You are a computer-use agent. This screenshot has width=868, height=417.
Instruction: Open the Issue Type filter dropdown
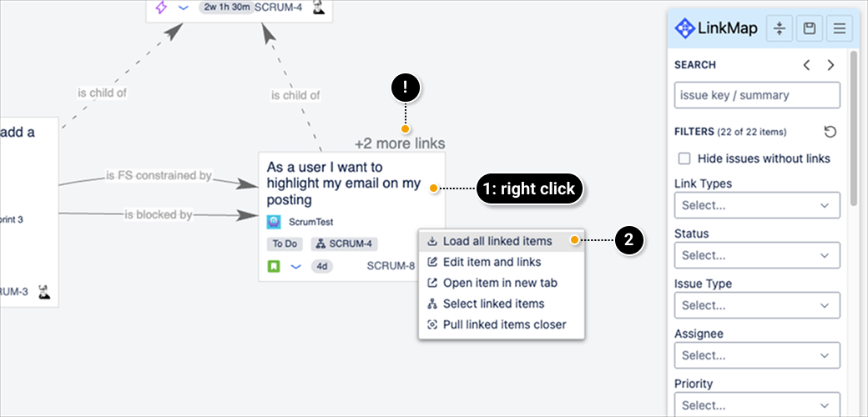click(x=756, y=305)
